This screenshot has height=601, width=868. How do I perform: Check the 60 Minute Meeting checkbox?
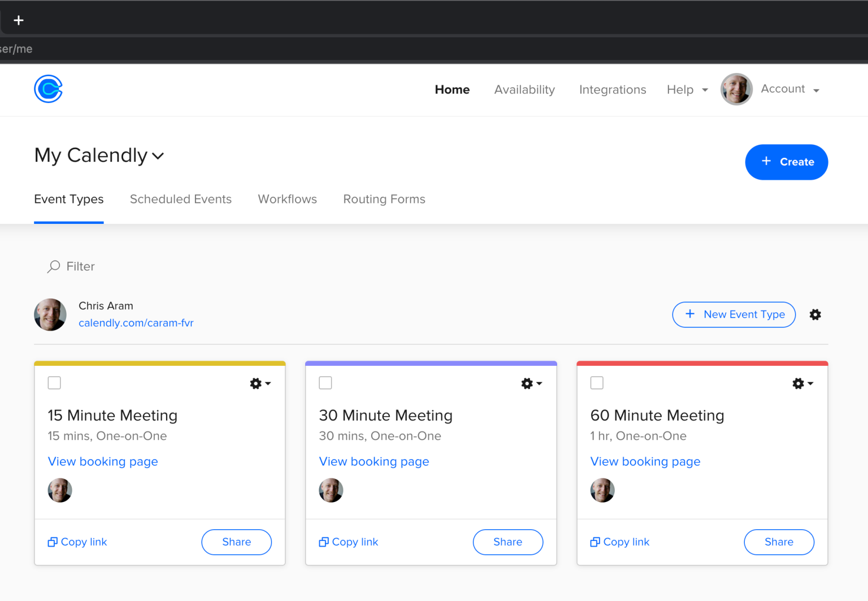click(x=597, y=383)
